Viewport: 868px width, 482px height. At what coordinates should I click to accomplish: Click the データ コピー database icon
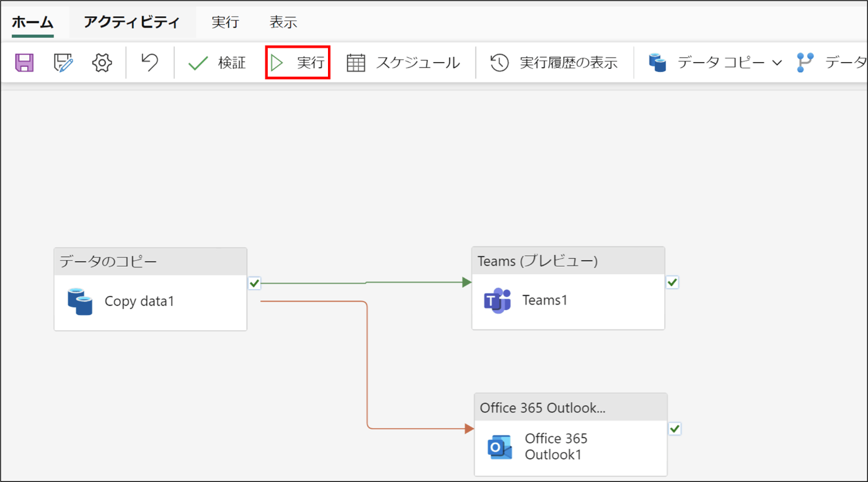coord(657,63)
